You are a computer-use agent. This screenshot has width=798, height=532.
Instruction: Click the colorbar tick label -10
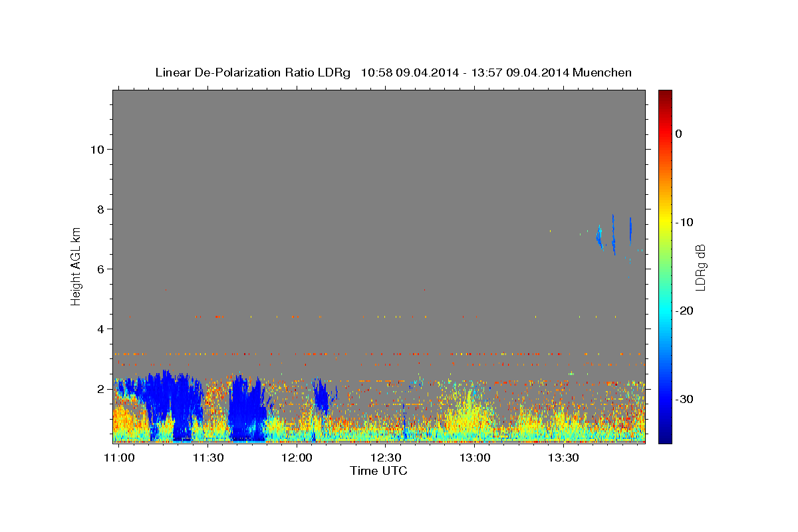[685, 222]
